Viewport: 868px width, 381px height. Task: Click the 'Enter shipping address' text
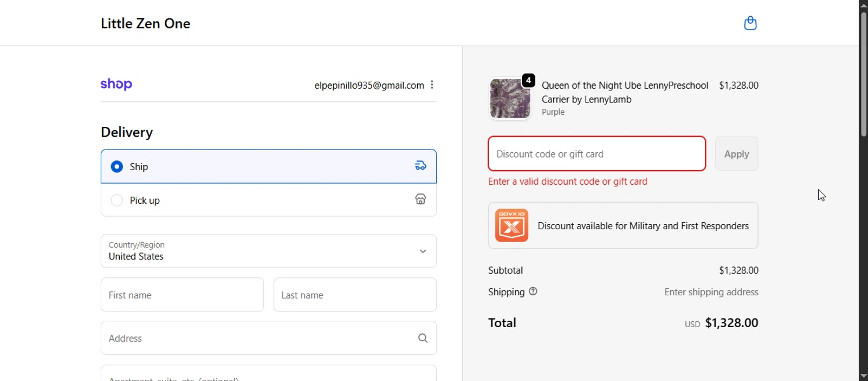tap(711, 292)
